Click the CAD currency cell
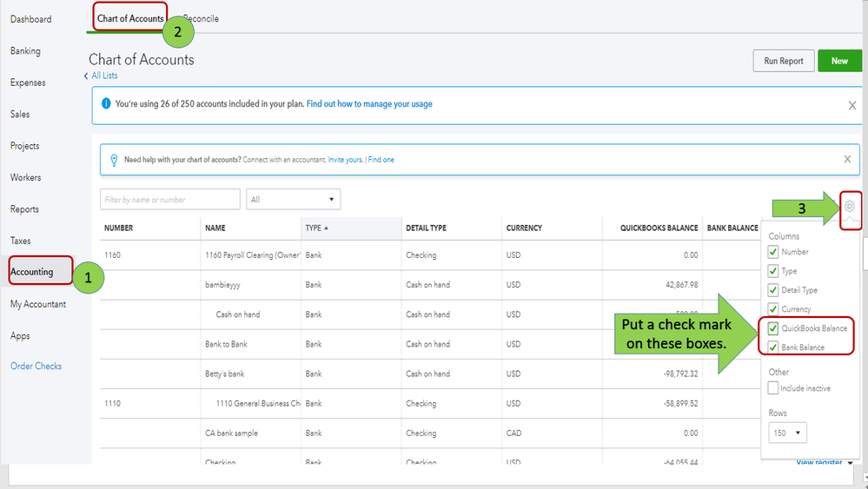The height and width of the screenshot is (489, 868). (514, 433)
